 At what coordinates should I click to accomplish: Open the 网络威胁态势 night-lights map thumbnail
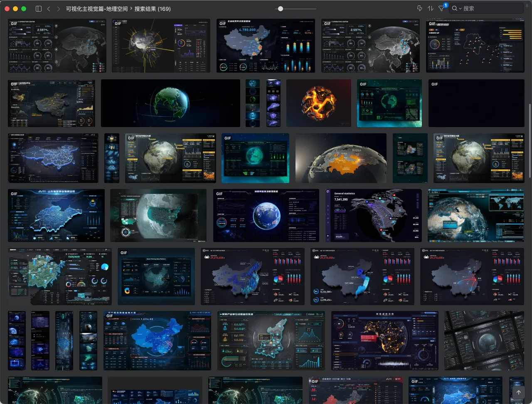[x=384, y=340]
